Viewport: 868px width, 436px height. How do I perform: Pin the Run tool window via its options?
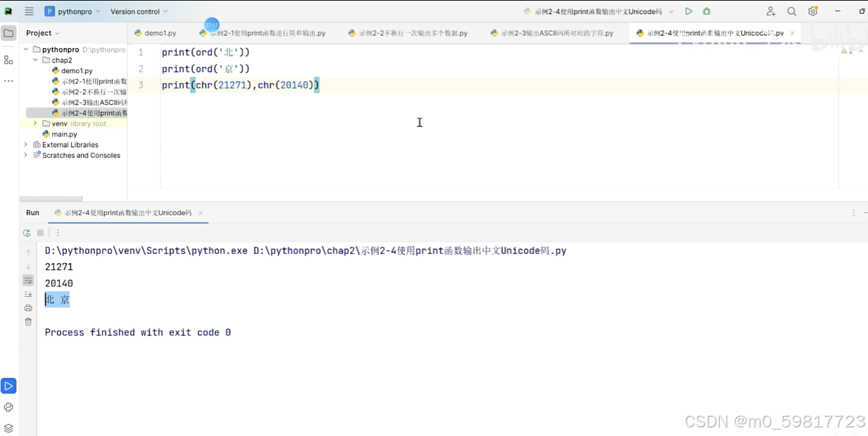click(854, 212)
